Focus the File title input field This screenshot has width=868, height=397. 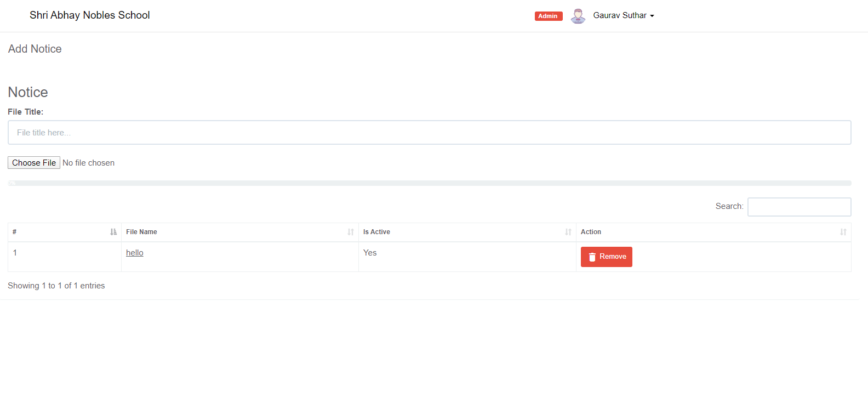430,133
